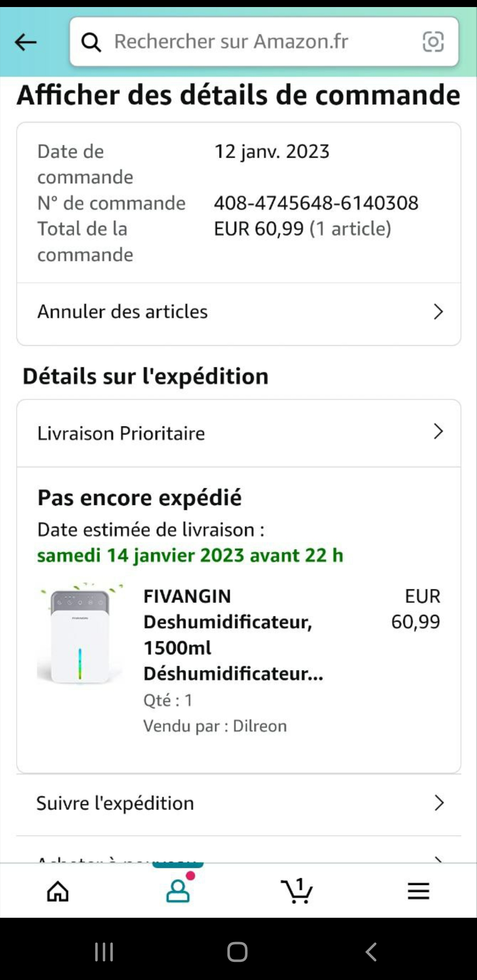Select the order number text
The width and height of the screenshot is (477, 980).
pyautogui.click(x=316, y=204)
